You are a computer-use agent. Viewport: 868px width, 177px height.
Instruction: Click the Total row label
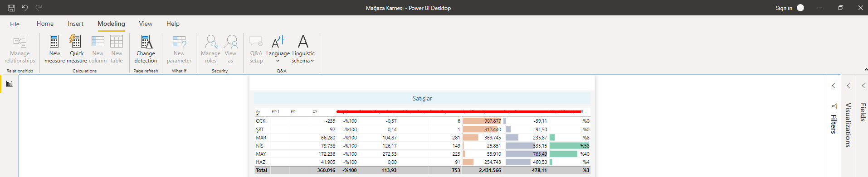point(262,170)
